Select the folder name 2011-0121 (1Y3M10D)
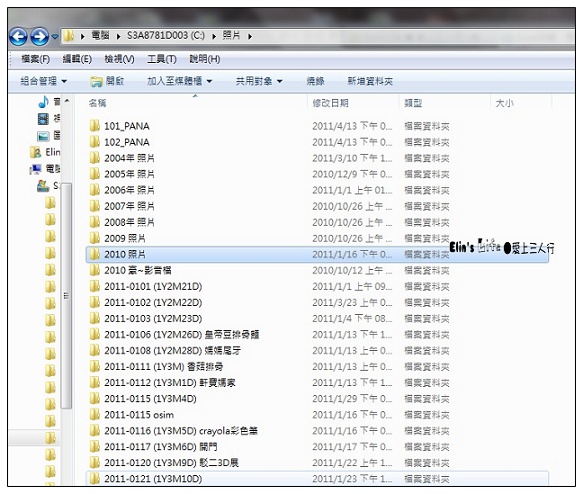The height and width of the screenshot is (494, 583). 153,479
